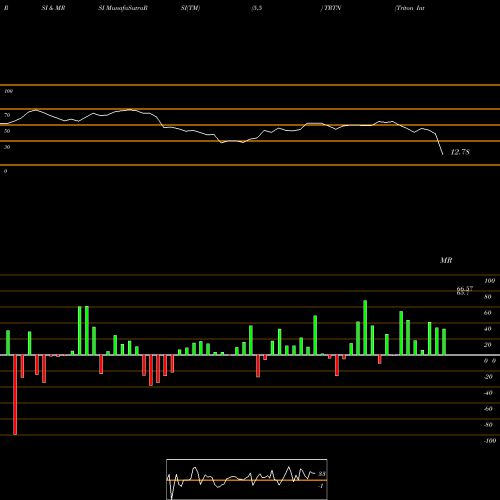Viewport: 500px width, 500px height.
Task: Click the "SI & MR" header label
Action: pos(53,8)
